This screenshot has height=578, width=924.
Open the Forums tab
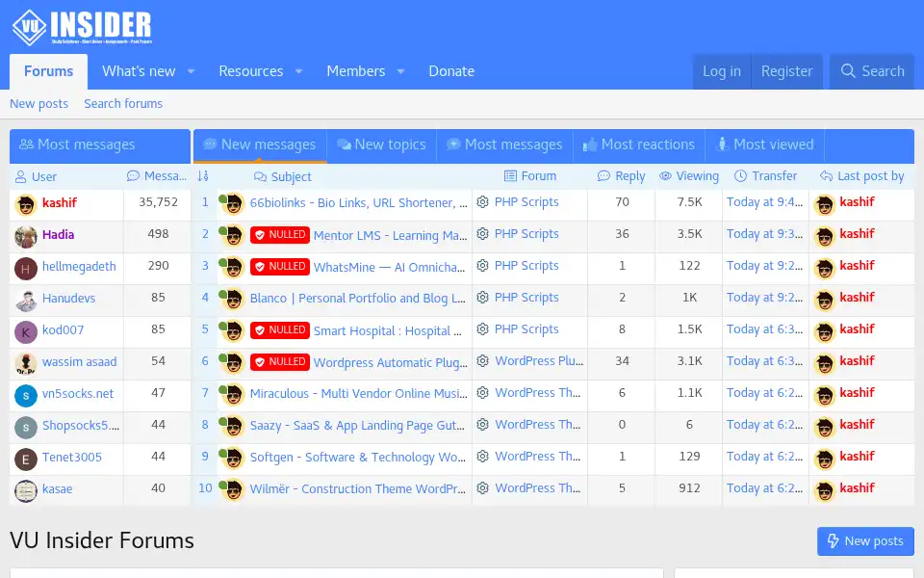(x=48, y=71)
